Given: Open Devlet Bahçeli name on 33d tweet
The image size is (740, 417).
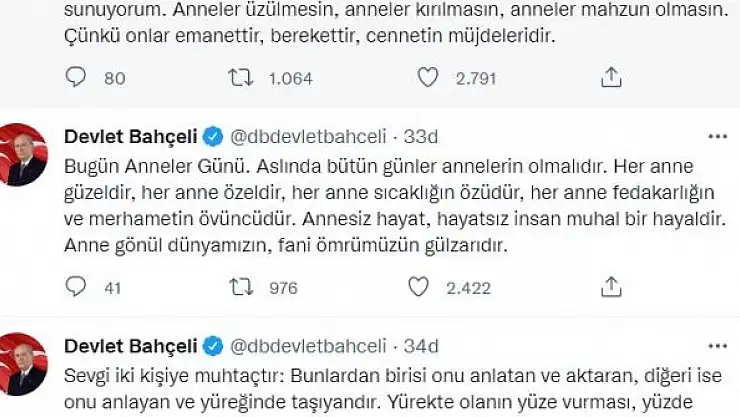Looking at the screenshot, I should coord(129,135).
